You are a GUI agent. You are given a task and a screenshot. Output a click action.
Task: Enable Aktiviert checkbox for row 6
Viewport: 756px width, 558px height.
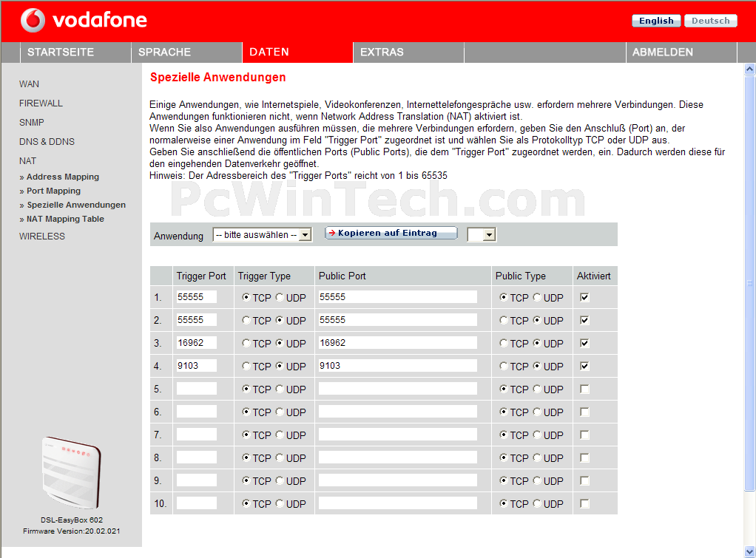coord(584,412)
